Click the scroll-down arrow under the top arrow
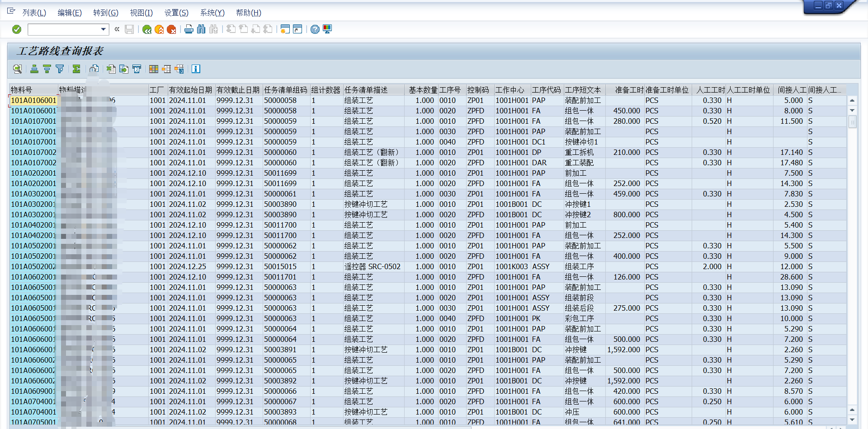 (x=852, y=110)
